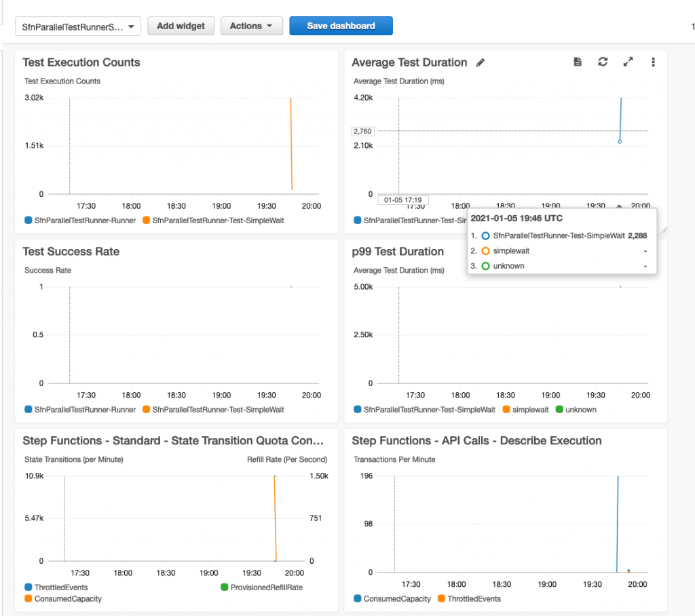Viewport: 695px width, 616px height.
Task: Click the Save dashboard button
Action: pyautogui.click(x=341, y=26)
